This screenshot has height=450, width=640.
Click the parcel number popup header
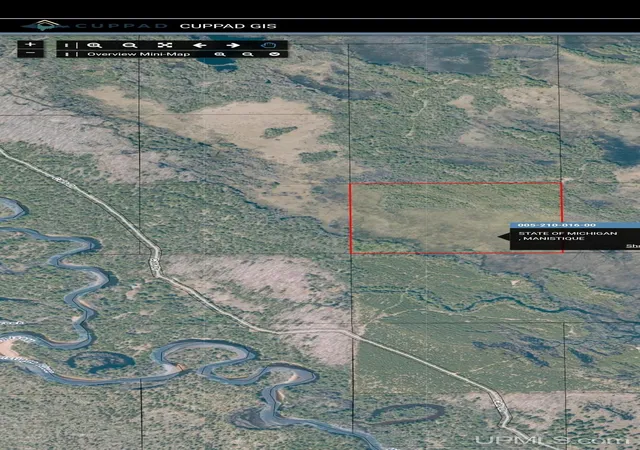pyautogui.click(x=575, y=225)
